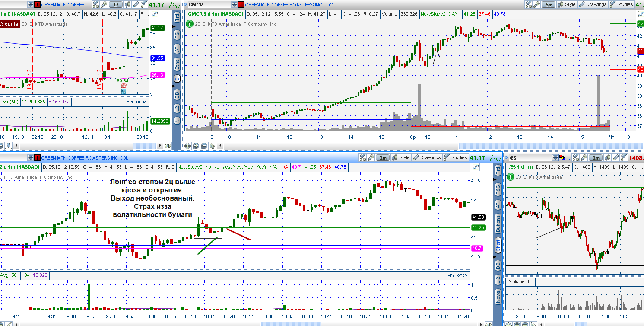Open settings wrench on the 1m GMCR chart
This screenshot has height=326, width=644.
(x=371, y=157)
